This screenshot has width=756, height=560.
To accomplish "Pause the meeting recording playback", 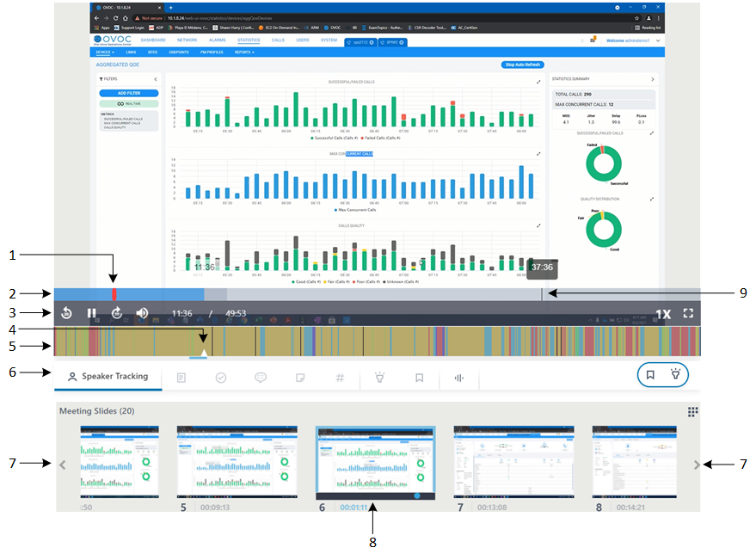I will 91,313.
